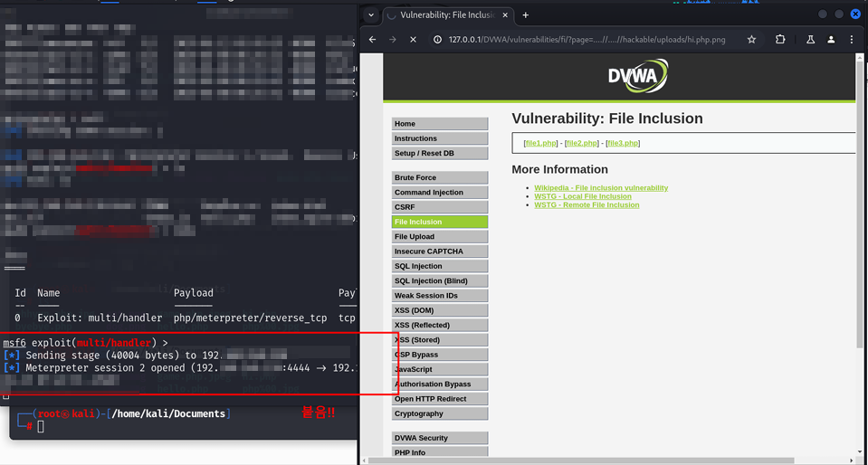This screenshot has height=465, width=868.
Task: Open the file1.php link
Action: 541,143
